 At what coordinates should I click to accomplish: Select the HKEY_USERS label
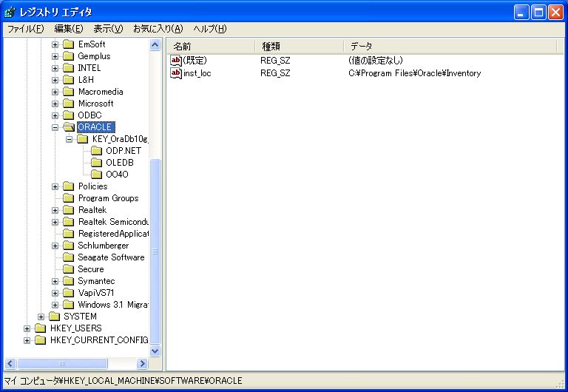pyautogui.click(x=75, y=328)
